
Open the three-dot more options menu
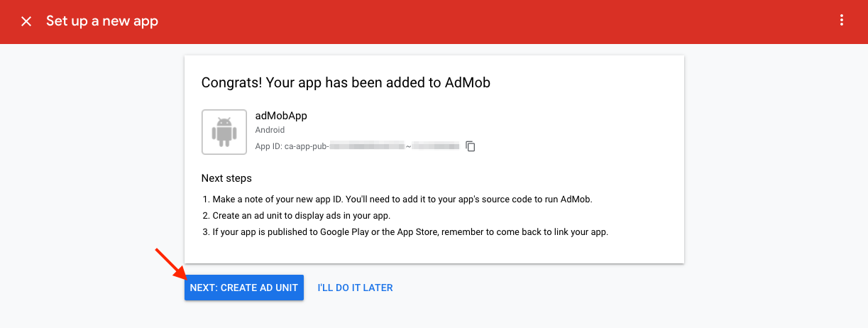click(x=842, y=21)
